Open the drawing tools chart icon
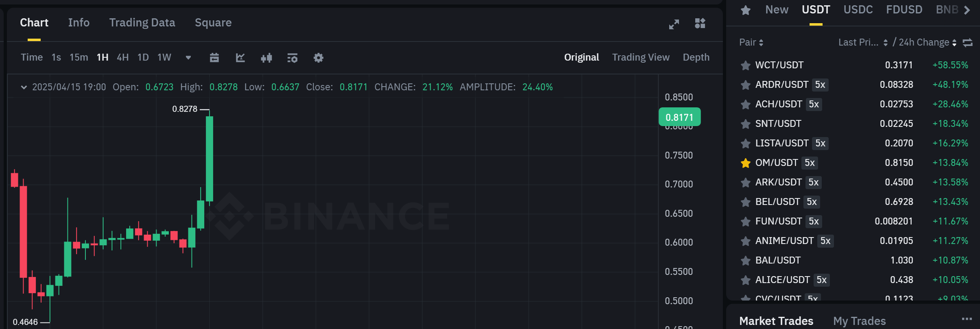Viewport: 980px width, 329px height. (240, 58)
